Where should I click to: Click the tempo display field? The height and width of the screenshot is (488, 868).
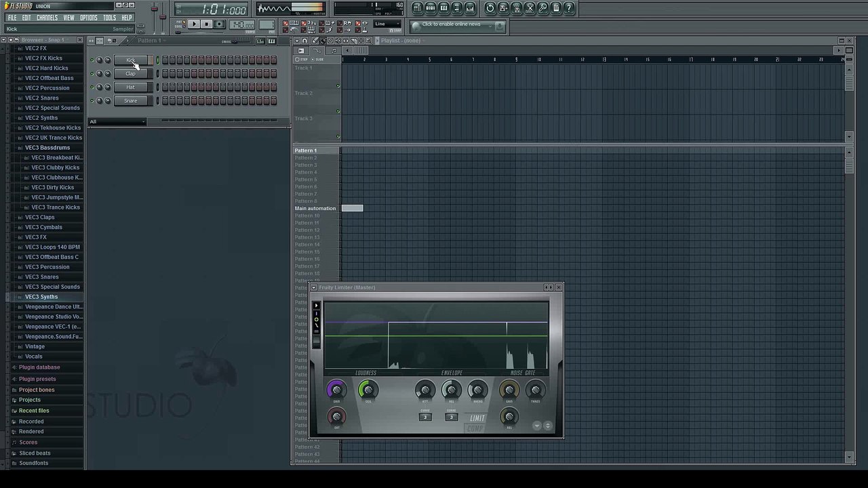click(242, 25)
